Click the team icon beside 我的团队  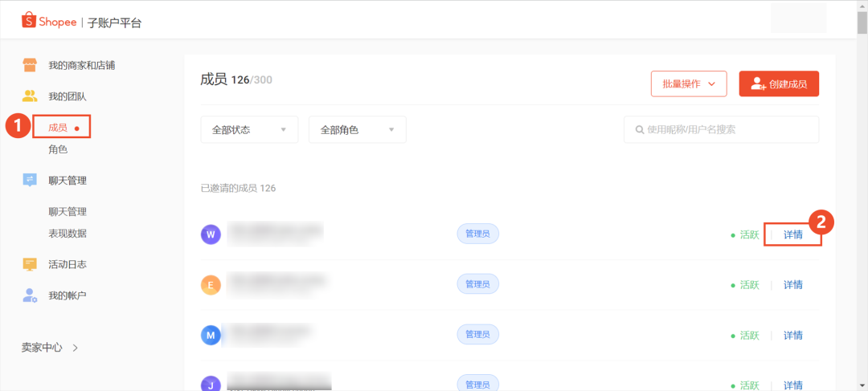[x=30, y=96]
